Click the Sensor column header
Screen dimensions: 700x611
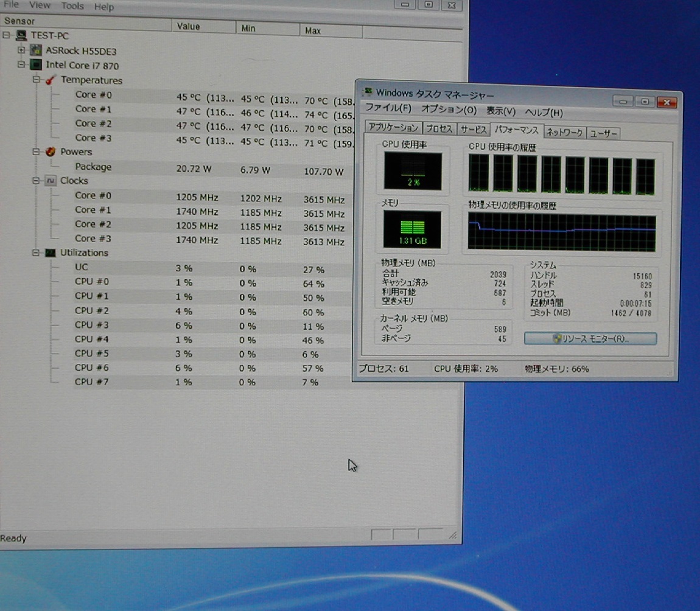(x=85, y=23)
